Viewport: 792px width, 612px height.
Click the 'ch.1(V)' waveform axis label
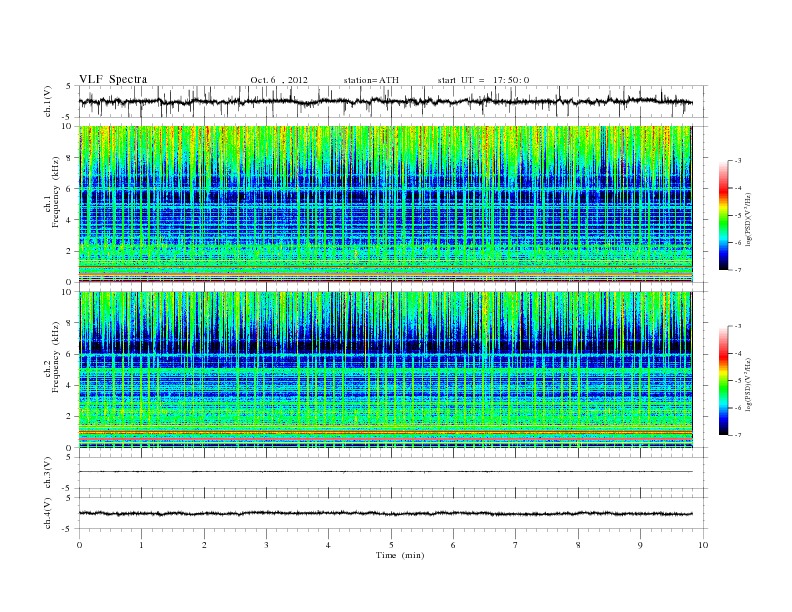[48, 101]
